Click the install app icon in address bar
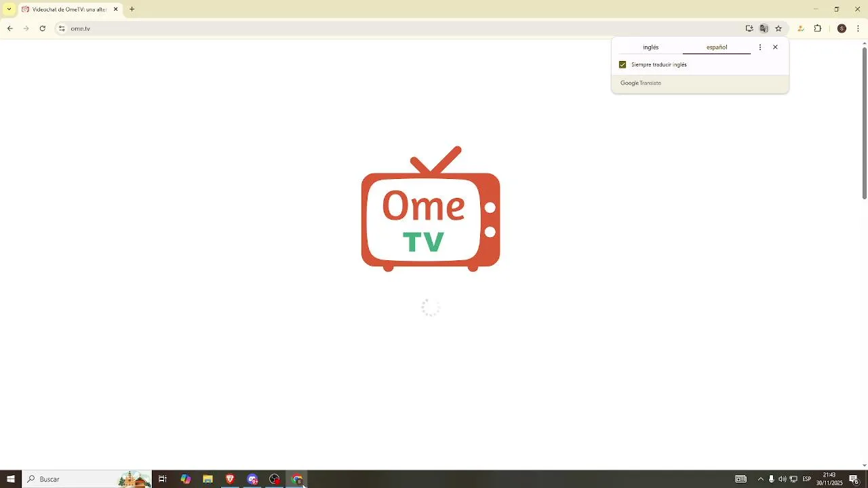Viewport: 868px width, 488px height. coord(749,28)
